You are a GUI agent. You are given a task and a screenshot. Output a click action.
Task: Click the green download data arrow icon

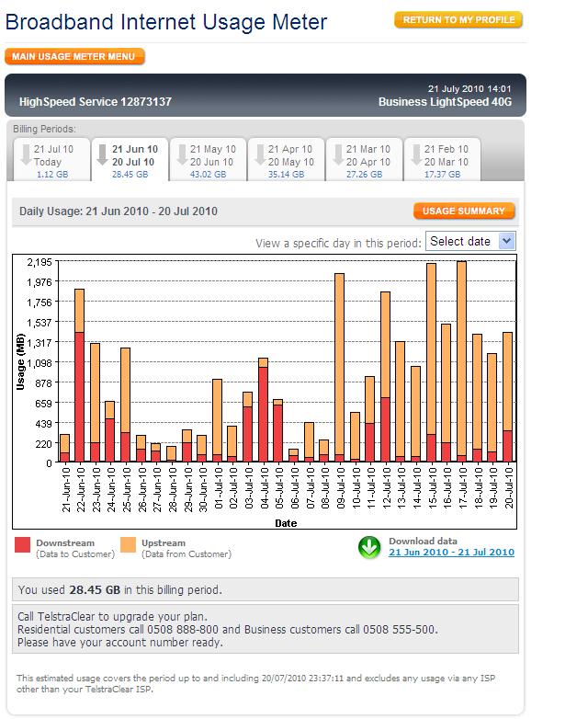[369, 548]
